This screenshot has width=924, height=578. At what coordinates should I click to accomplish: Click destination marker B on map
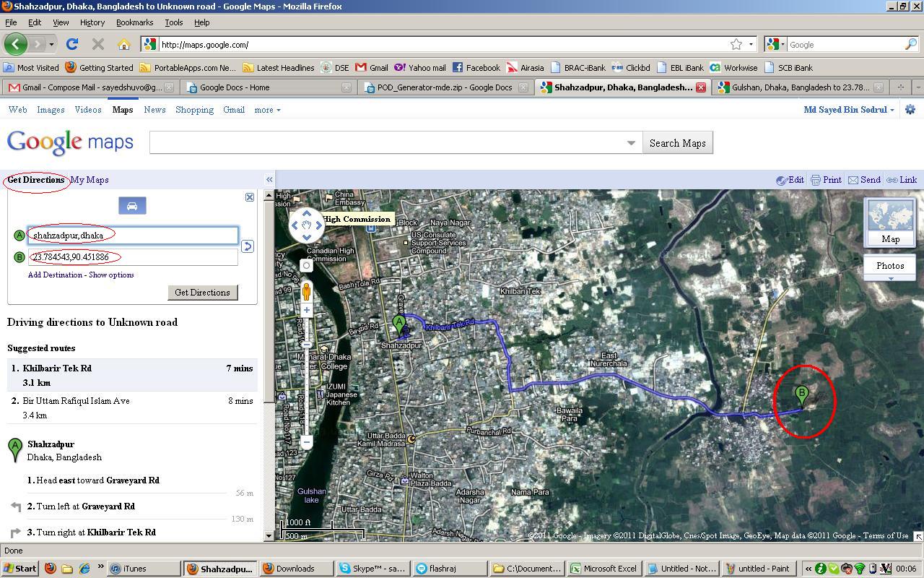coord(801,396)
